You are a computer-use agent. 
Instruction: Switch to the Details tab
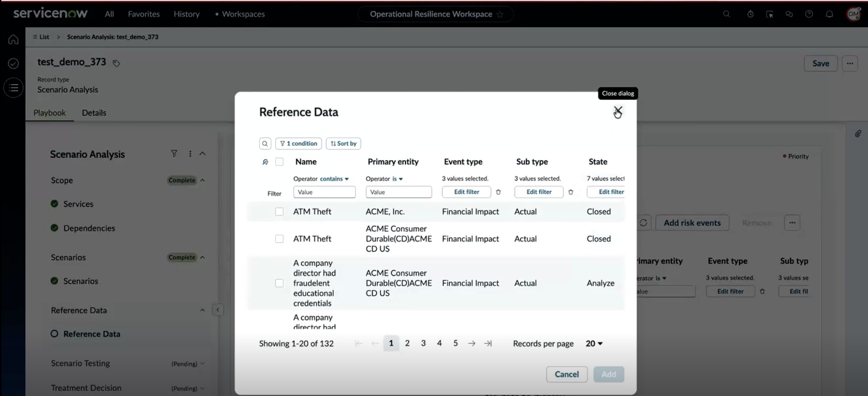94,113
